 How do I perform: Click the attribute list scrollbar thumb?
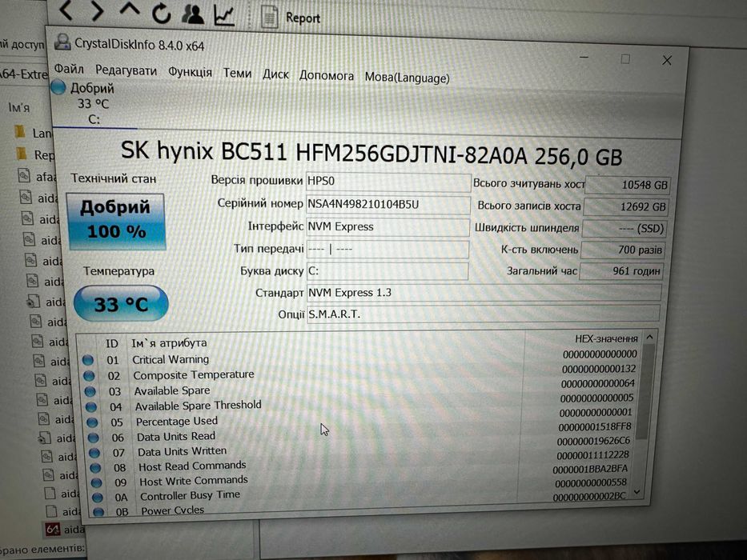point(644,391)
